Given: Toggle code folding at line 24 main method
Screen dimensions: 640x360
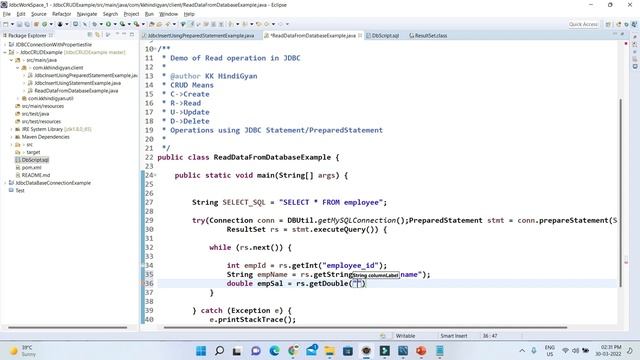Looking at the screenshot, I should (156, 176).
